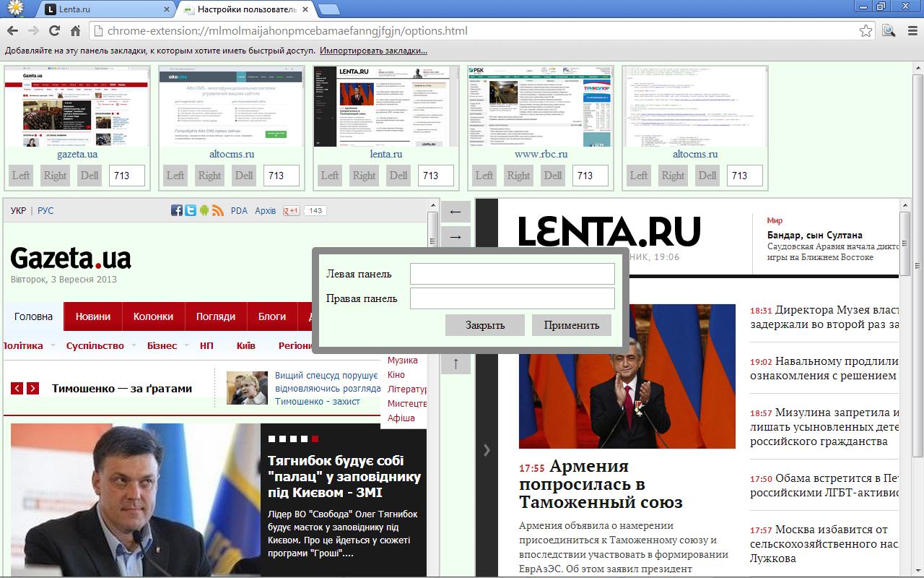Click the Применить button
The image size is (924, 578).
[x=572, y=325]
